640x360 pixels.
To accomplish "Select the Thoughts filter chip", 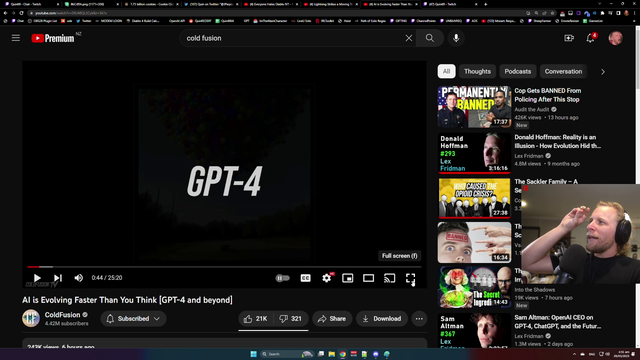I will [x=477, y=71].
